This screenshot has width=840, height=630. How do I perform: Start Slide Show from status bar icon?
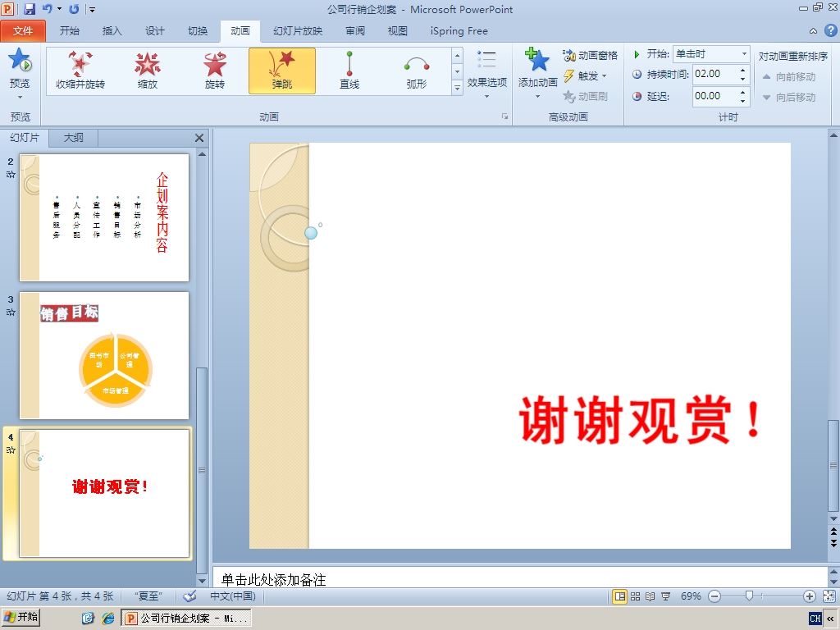[666, 596]
